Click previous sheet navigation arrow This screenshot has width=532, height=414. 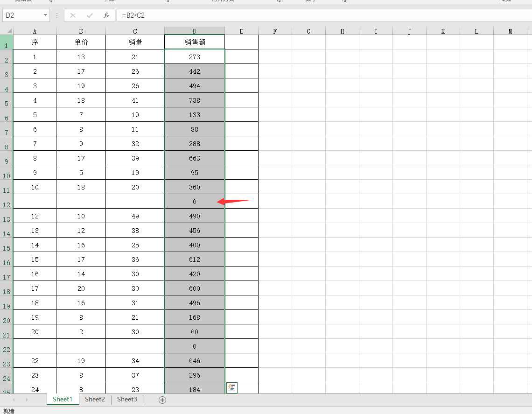click(x=14, y=400)
